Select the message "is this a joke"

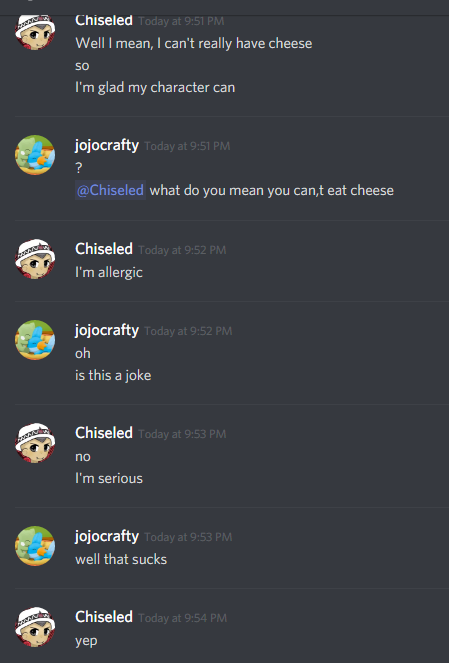point(113,375)
